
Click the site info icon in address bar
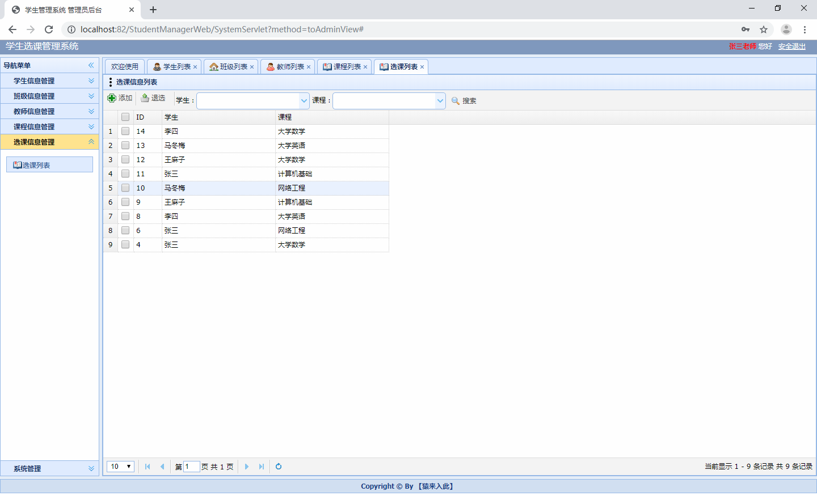(71, 29)
